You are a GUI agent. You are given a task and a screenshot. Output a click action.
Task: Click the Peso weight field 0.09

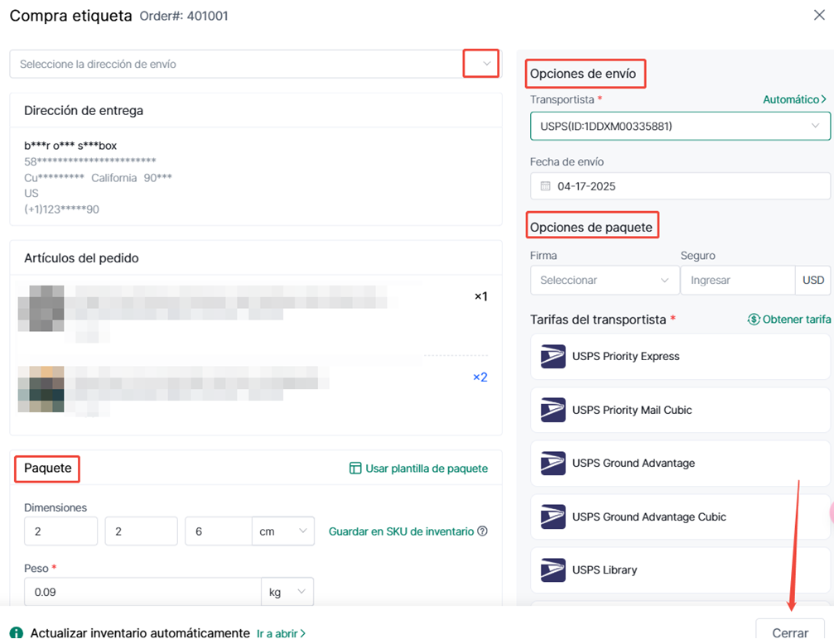[142, 592]
